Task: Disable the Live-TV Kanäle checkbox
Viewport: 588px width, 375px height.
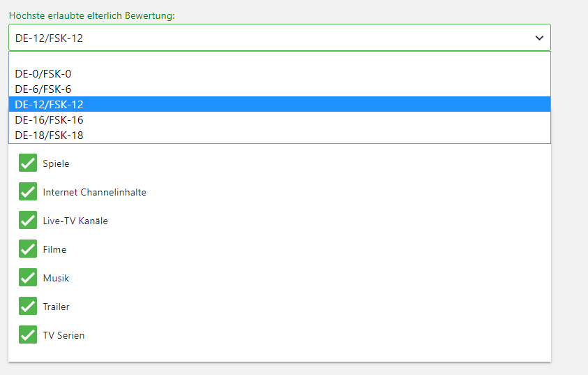Action: pos(28,220)
